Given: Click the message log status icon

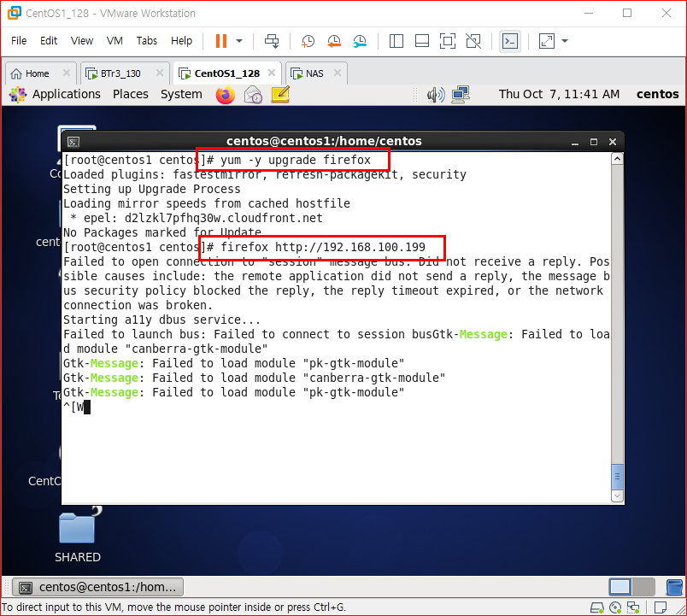Looking at the screenshot, I should [x=661, y=607].
